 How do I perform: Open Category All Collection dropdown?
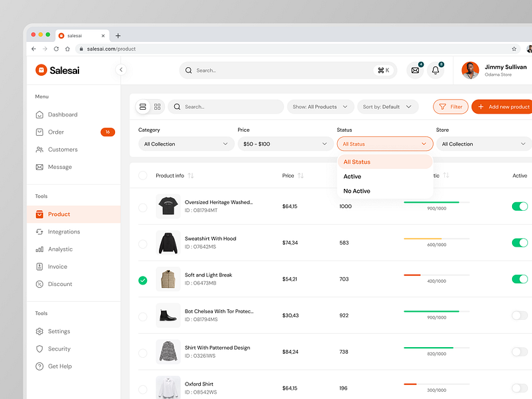click(x=186, y=144)
